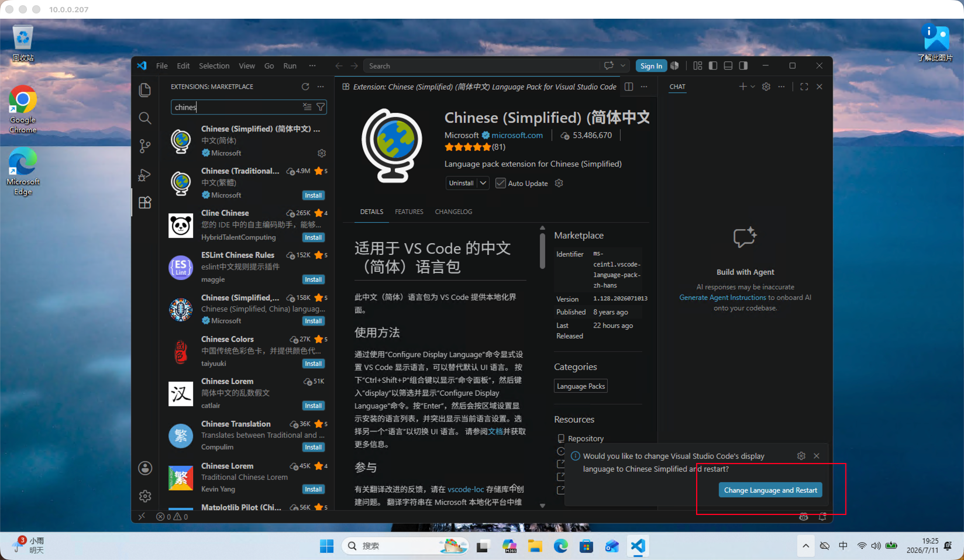964x560 pixels.
Task: Open the View menu
Action: coord(247,66)
